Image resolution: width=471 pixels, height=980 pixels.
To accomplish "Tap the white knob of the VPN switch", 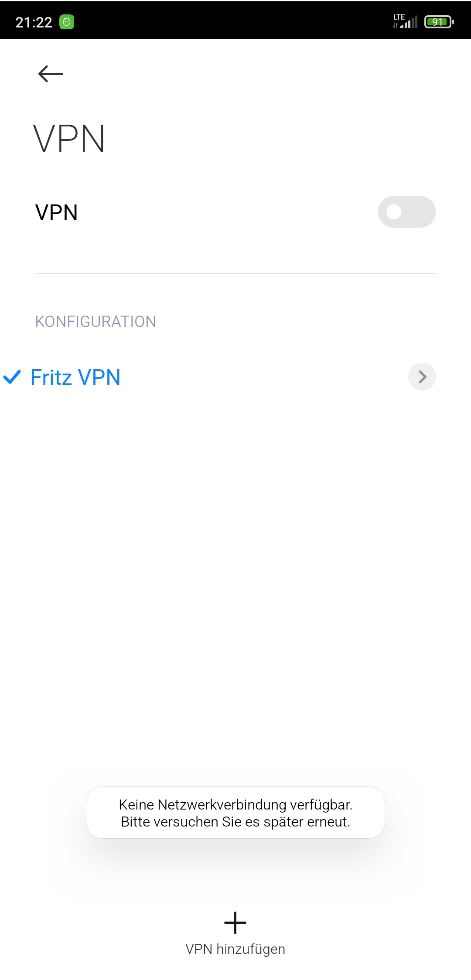I will [394, 212].
